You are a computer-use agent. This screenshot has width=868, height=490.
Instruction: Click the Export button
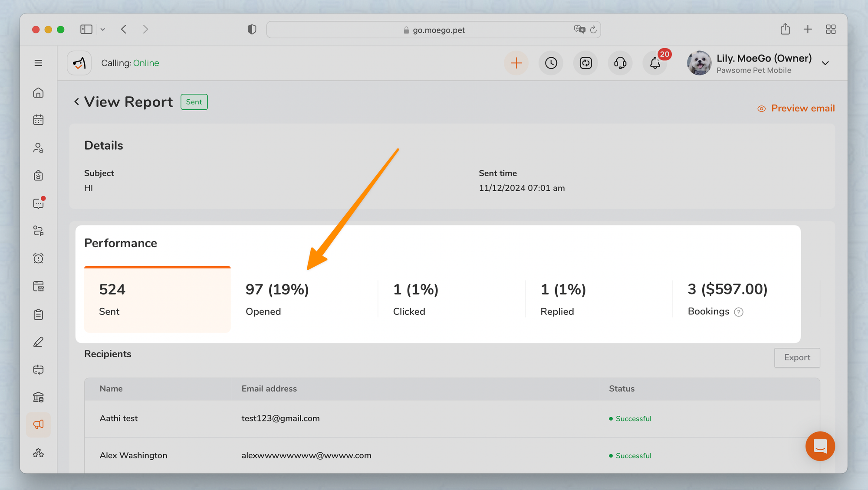click(x=797, y=358)
